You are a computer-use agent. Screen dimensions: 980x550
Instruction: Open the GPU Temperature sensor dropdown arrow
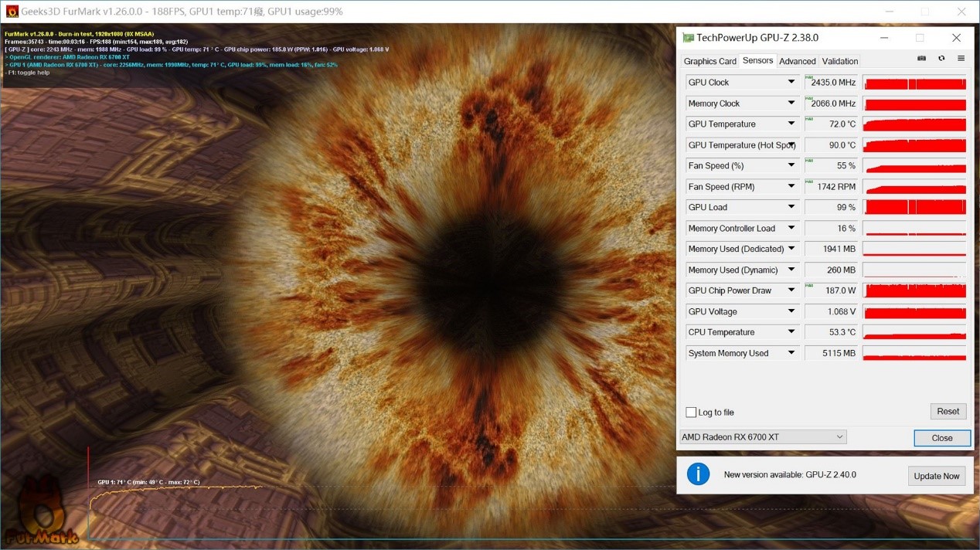[x=791, y=124]
